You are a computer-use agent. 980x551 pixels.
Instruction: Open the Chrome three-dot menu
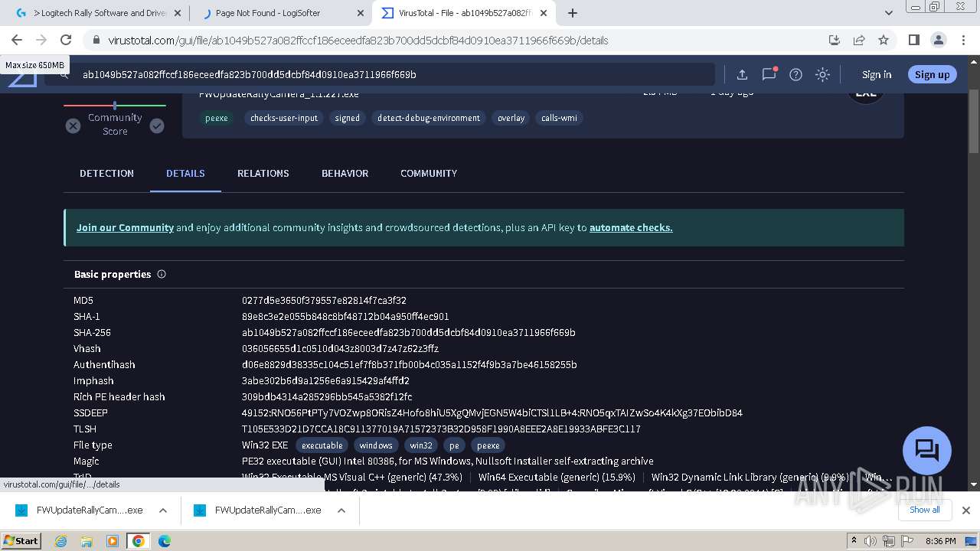click(x=962, y=40)
